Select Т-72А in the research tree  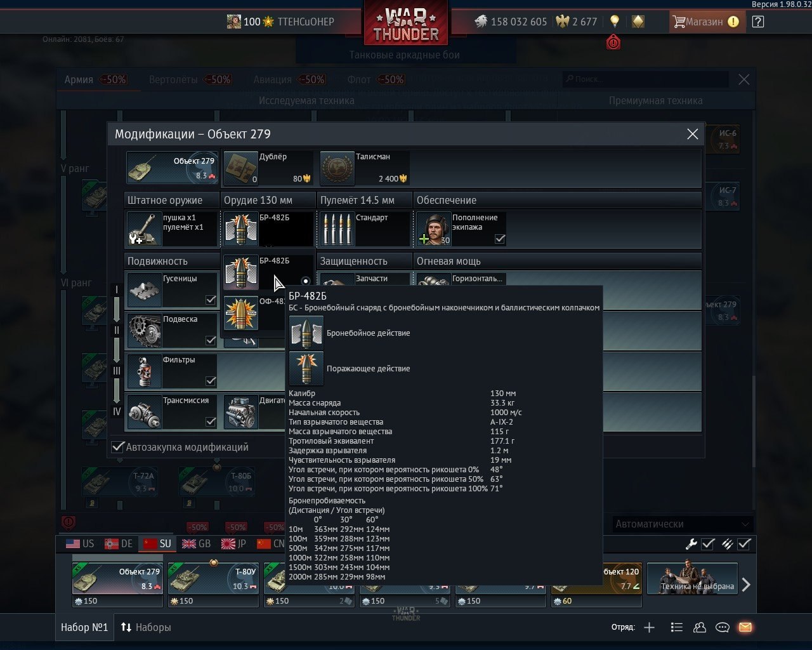pos(119,482)
